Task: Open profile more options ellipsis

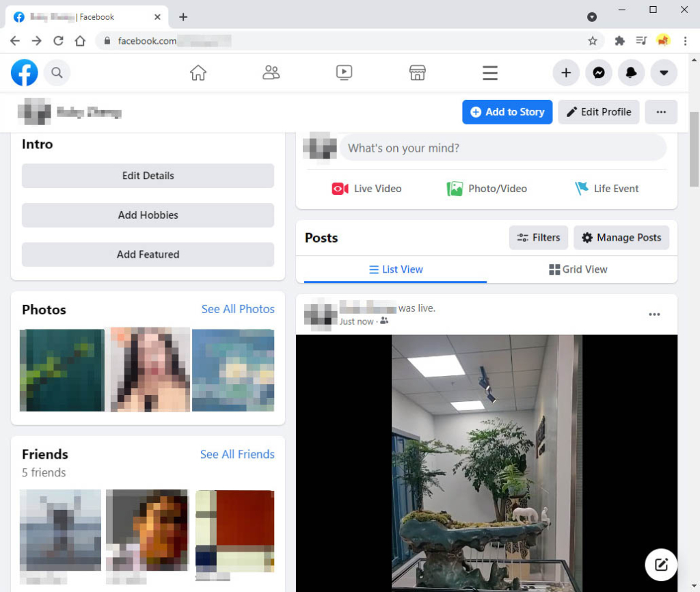Action: tap(660, 111)
